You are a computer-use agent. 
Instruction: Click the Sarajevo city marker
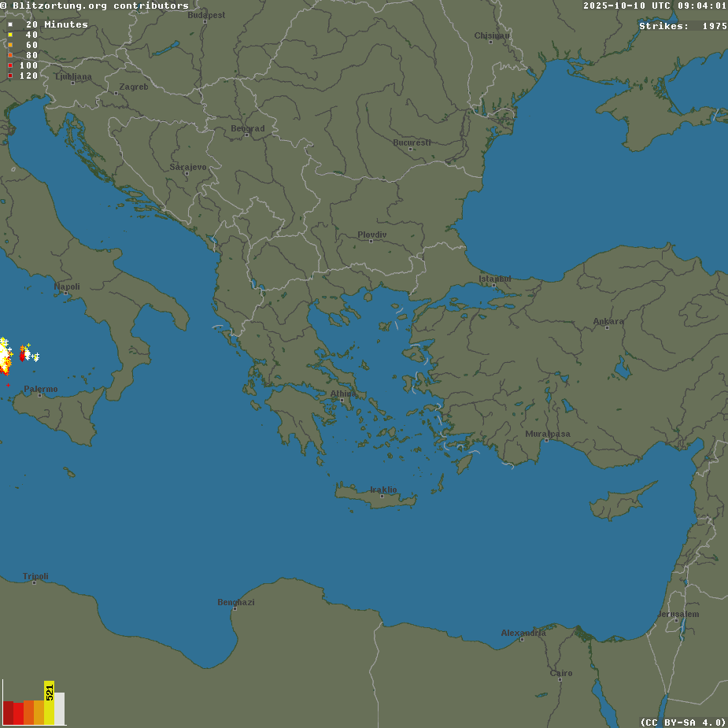[x=187, y=172]
